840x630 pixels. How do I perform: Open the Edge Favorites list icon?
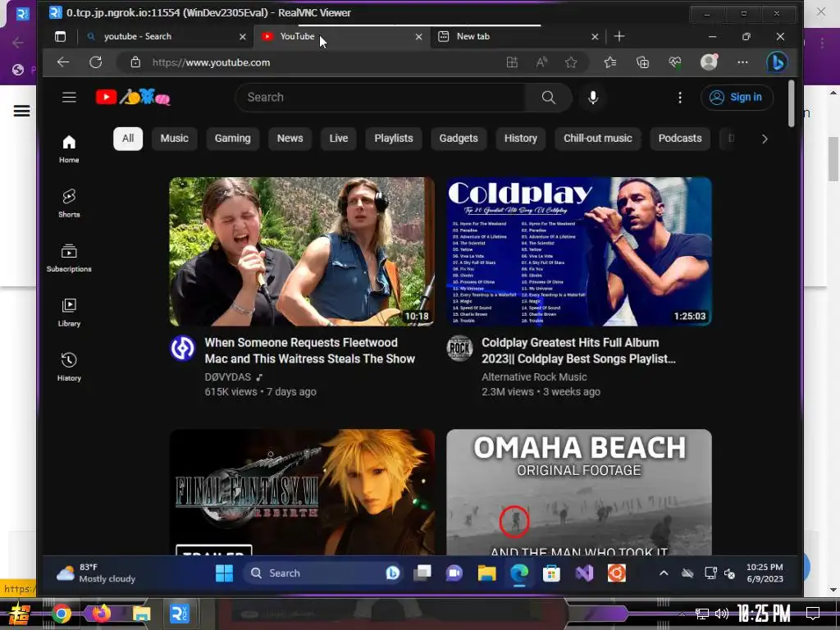coord(610,62)
